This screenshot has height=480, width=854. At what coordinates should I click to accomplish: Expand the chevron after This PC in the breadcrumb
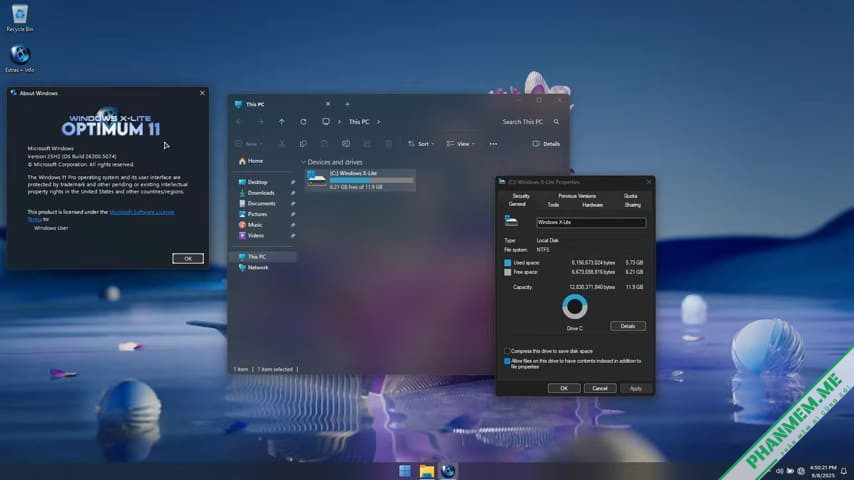point(379,122)
